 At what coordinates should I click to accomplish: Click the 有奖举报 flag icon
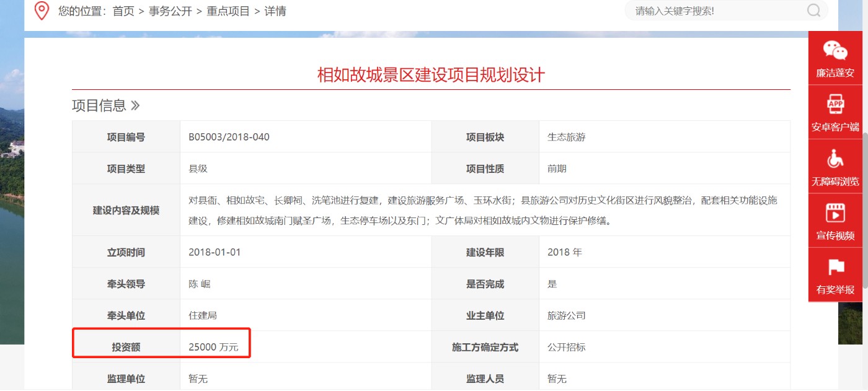[x=835, y=268]
